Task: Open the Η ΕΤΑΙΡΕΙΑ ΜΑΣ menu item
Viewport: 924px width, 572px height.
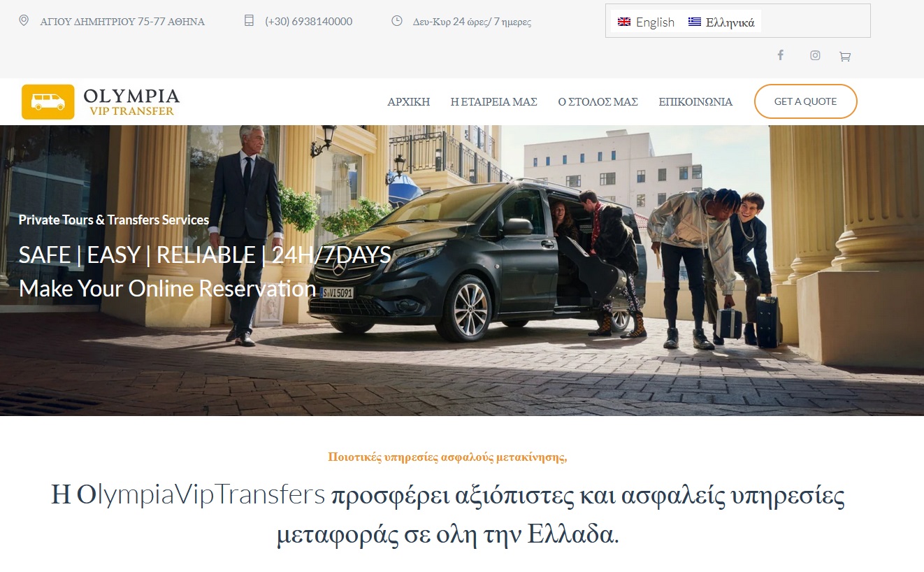Action: (x=494, y=101)
